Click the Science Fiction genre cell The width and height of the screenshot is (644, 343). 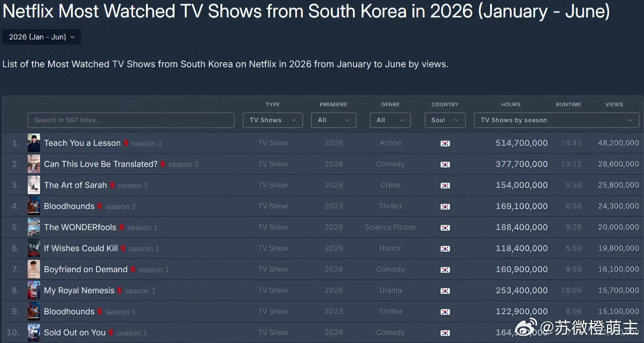[x=390, y=227]
